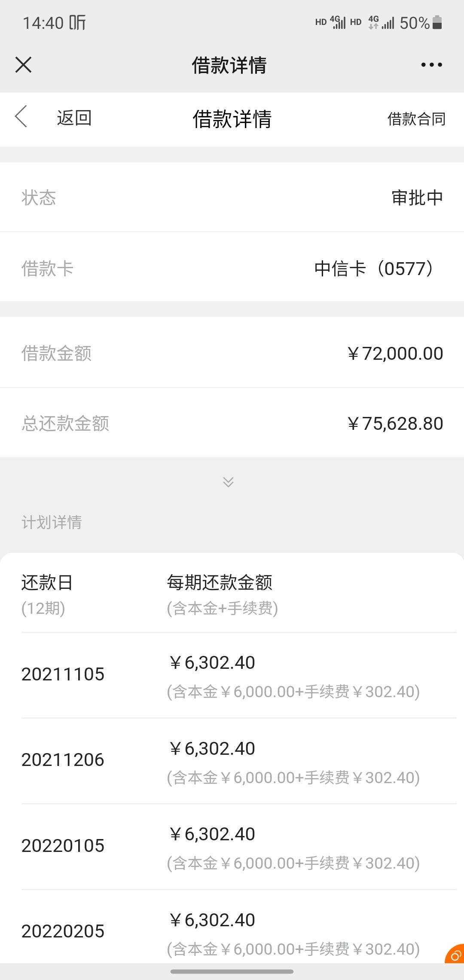Open the three-dot more options menu
The height and width of the screenshot is (980, 464).
point(431,65)
